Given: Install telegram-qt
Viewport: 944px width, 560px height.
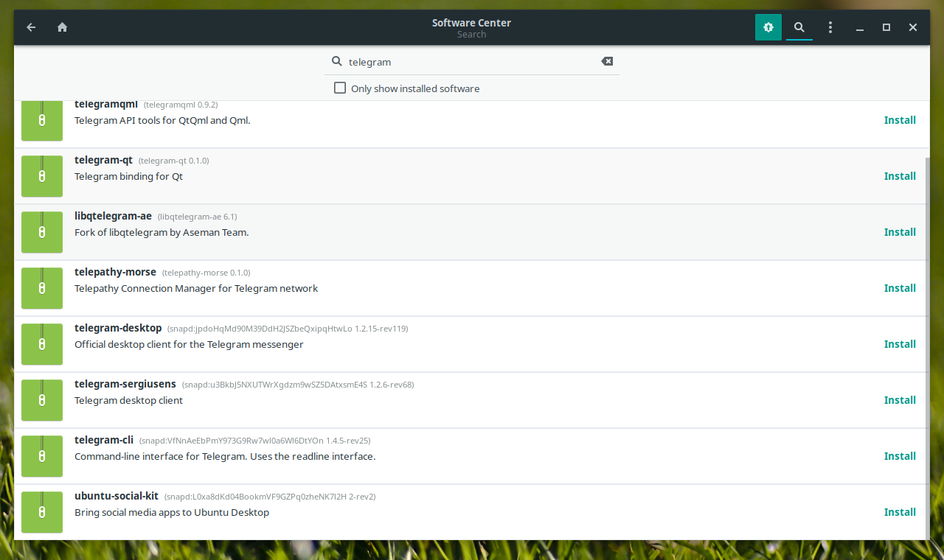Looking at the screenshot, I should (900, 176).
